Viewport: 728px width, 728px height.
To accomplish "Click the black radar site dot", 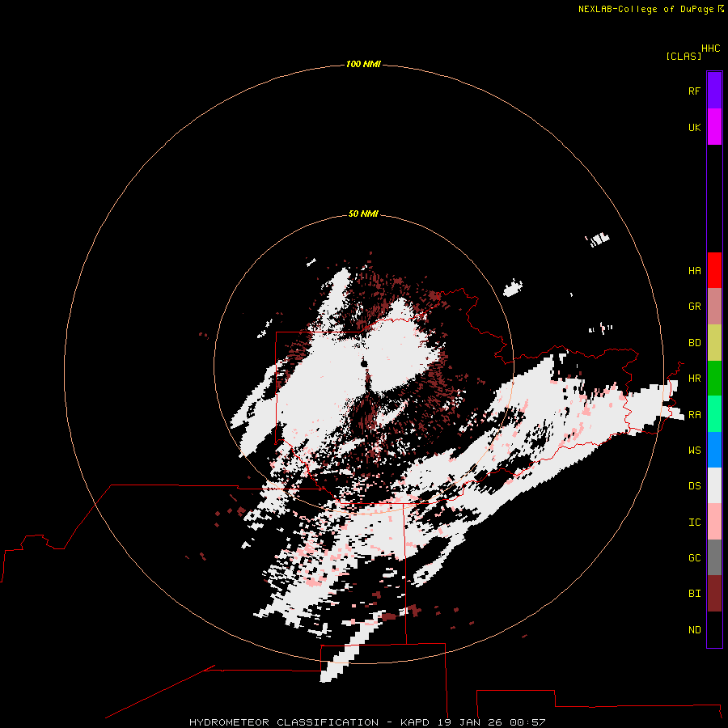I will pyautogui.click(x=364, y=363).
